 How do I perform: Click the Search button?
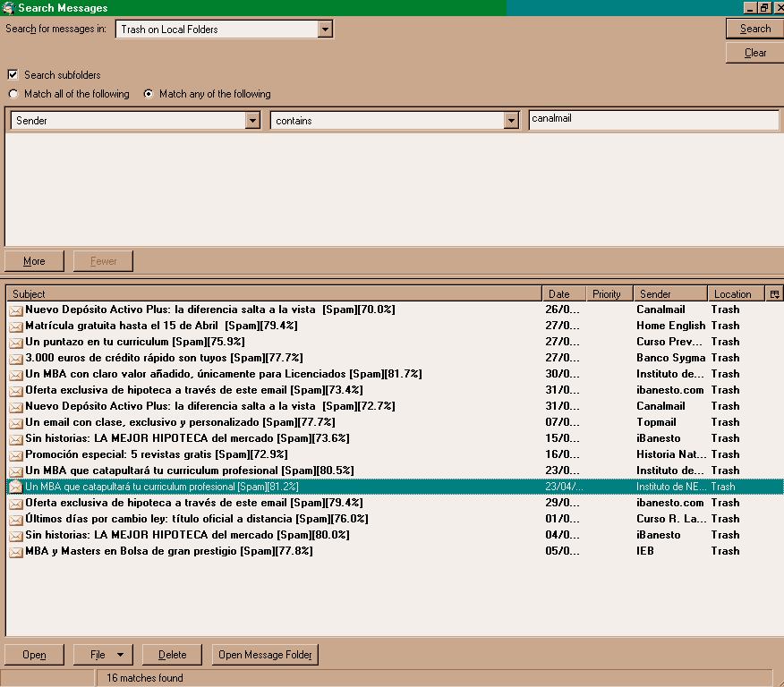755,29
